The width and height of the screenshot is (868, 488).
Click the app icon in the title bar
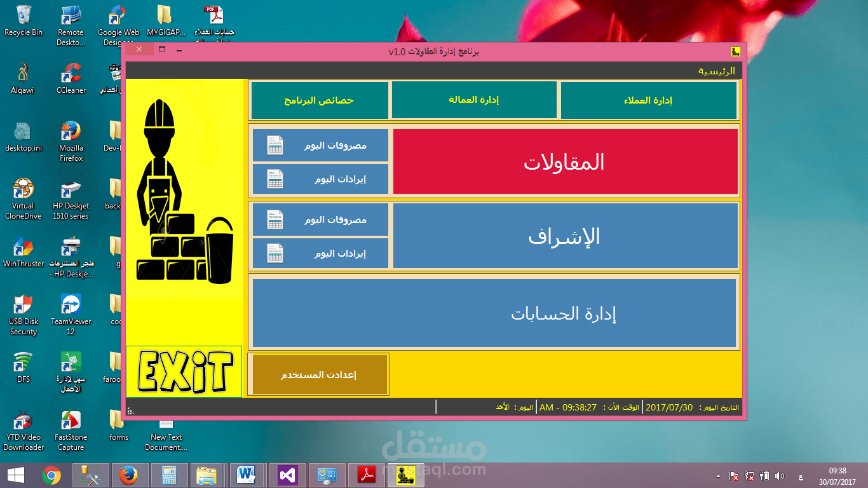point(735,51)
